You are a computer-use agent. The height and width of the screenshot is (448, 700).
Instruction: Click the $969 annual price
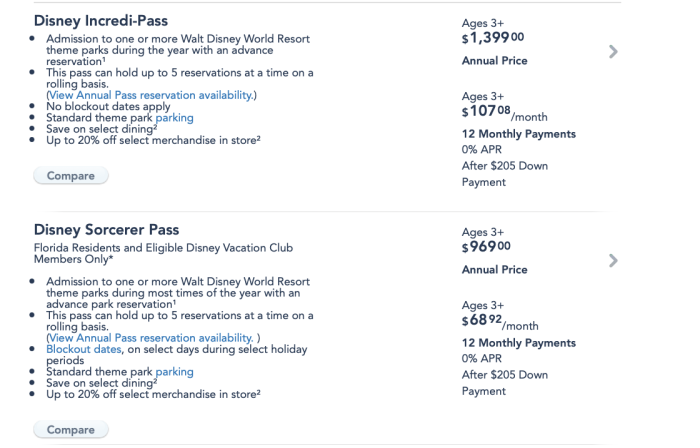[487, 247]
